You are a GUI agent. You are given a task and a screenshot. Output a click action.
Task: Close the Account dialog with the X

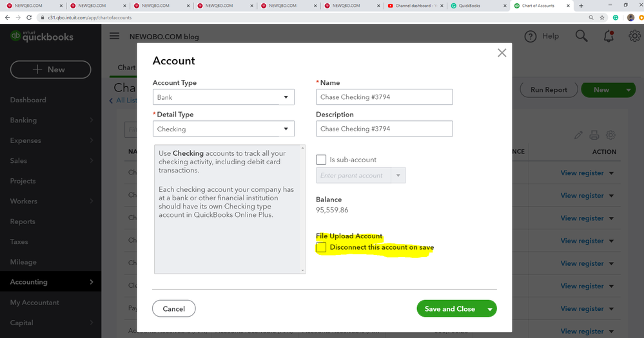(502, 53)
